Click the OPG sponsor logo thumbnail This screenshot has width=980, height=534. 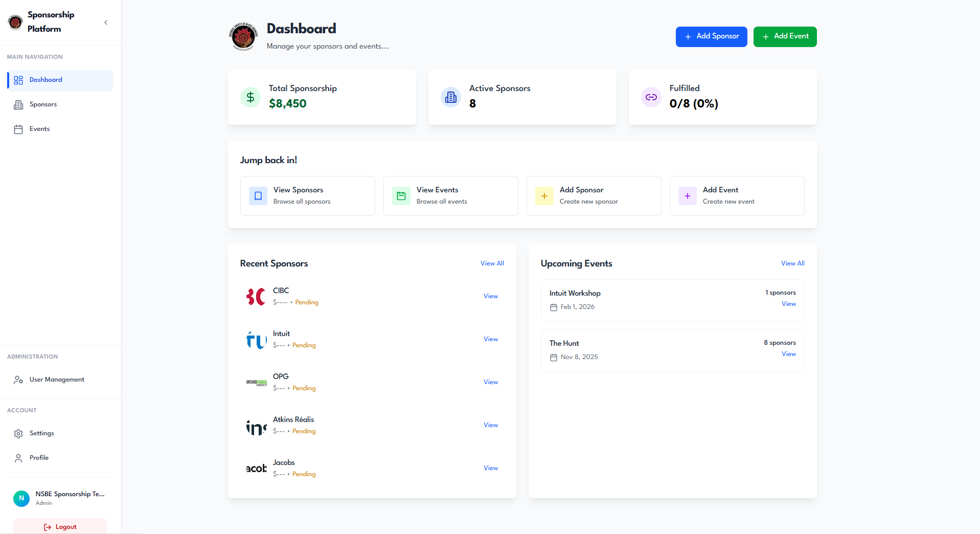click(257, 383)
